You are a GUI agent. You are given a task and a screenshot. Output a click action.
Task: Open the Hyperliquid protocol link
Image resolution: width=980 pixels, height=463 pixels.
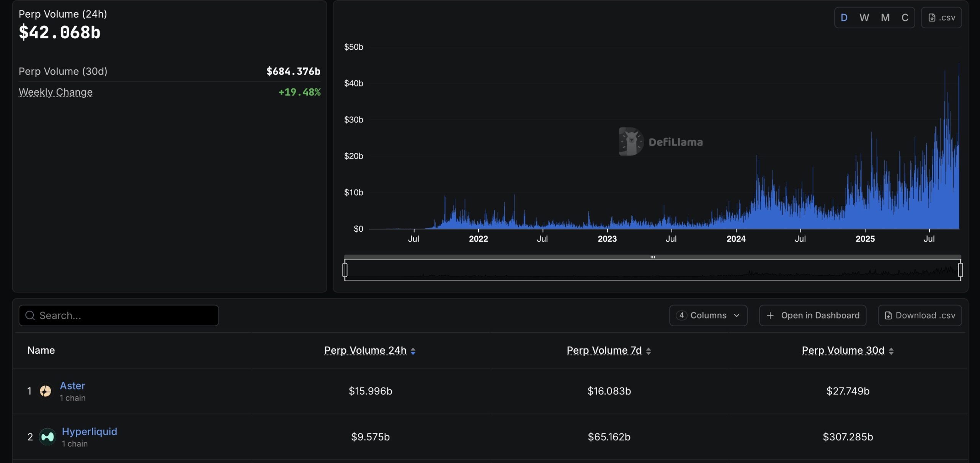pos(90,432)
